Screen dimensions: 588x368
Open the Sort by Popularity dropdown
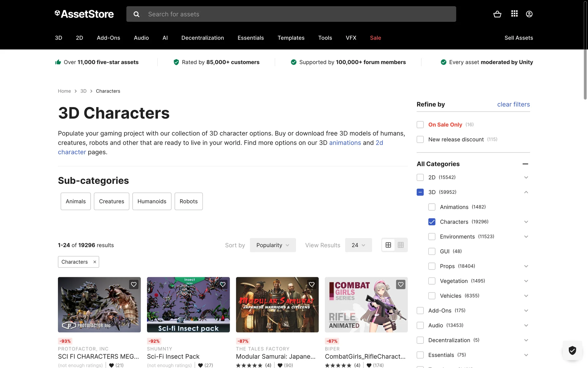click(x=273, y=245)
